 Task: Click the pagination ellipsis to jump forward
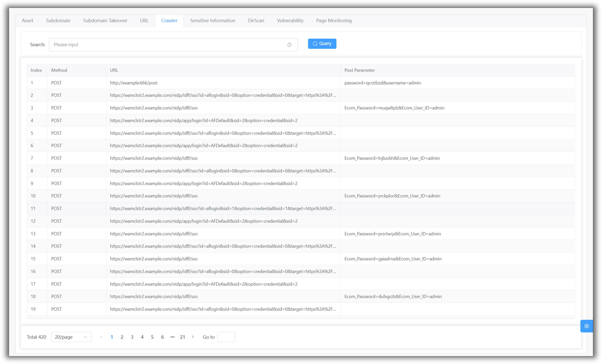coord(173,337)
